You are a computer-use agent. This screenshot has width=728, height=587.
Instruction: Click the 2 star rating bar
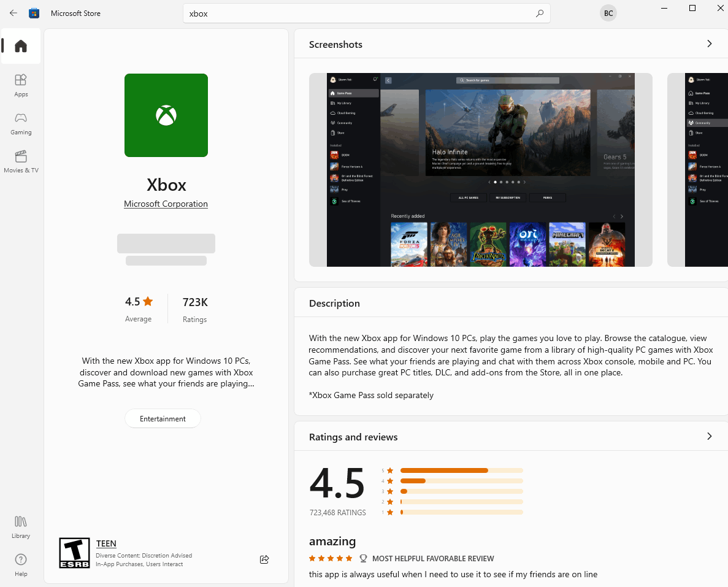coord(461,502)
